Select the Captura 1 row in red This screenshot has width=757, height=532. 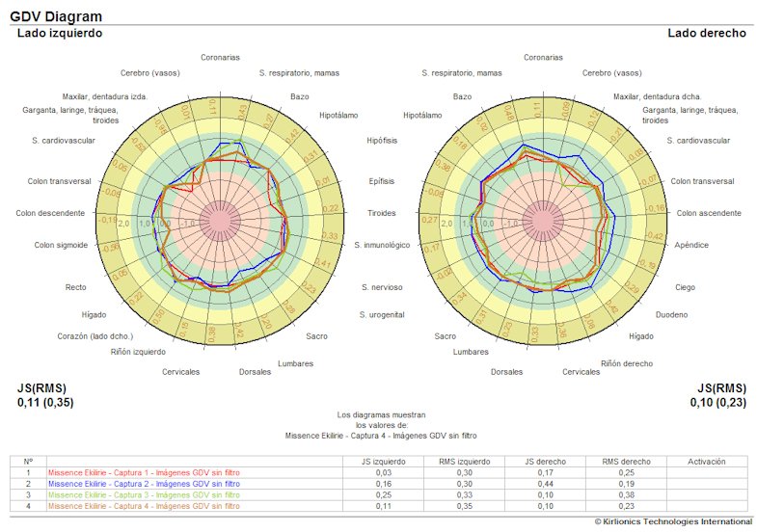point(144,473)
